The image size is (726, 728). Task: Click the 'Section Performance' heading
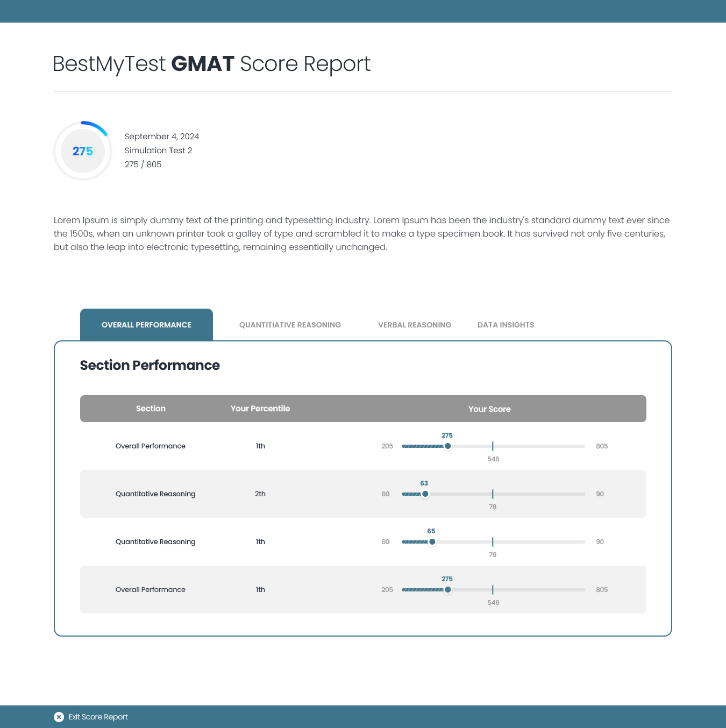click(x=150, y=365)
